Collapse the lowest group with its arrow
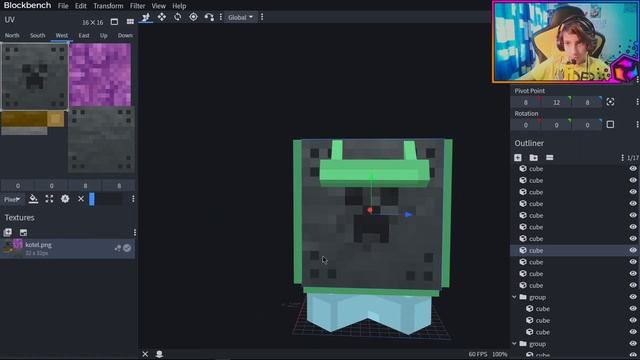 tap(515, 344)
